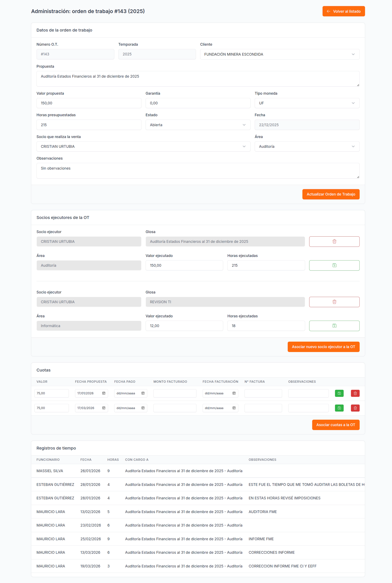The width and height of the screenshot is (392, 583).
Task: Click the resize handle of Propuesta textarea
Action: pos(358,85)
